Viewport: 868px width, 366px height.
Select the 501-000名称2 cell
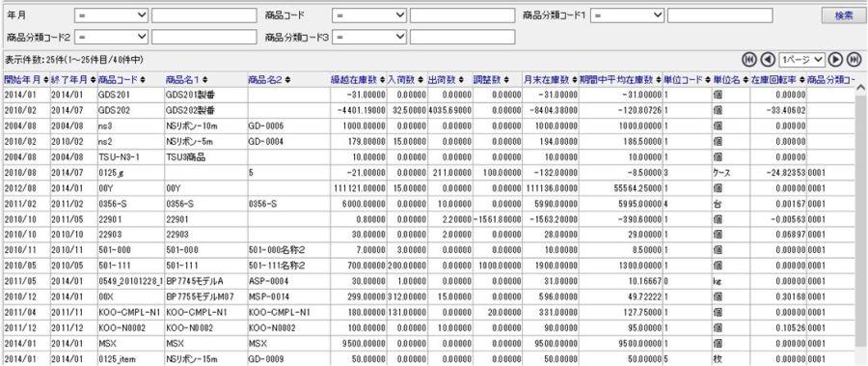288,250
